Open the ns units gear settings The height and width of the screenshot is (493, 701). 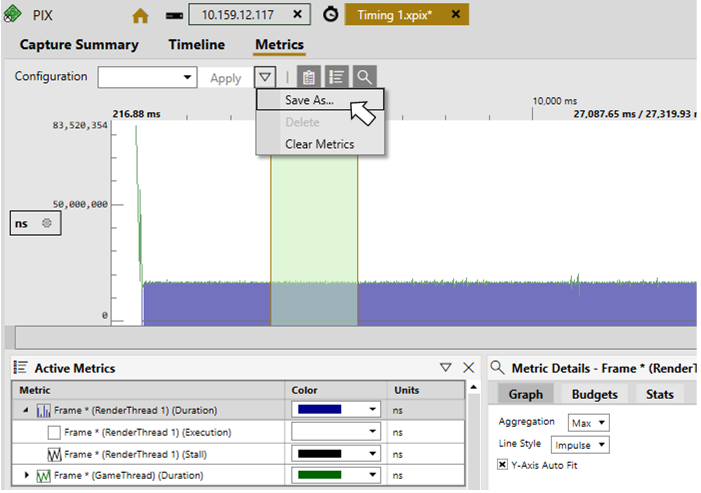click(46, 223)
